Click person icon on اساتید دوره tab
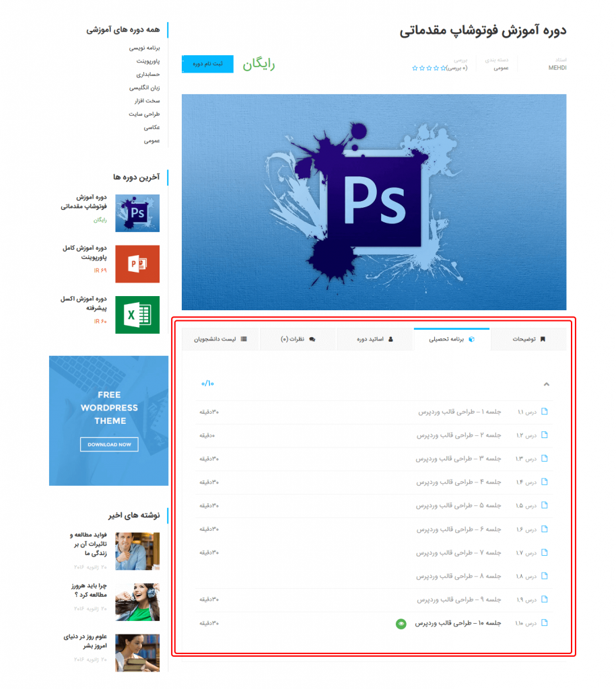616x689 pixels. pos(391,339)
